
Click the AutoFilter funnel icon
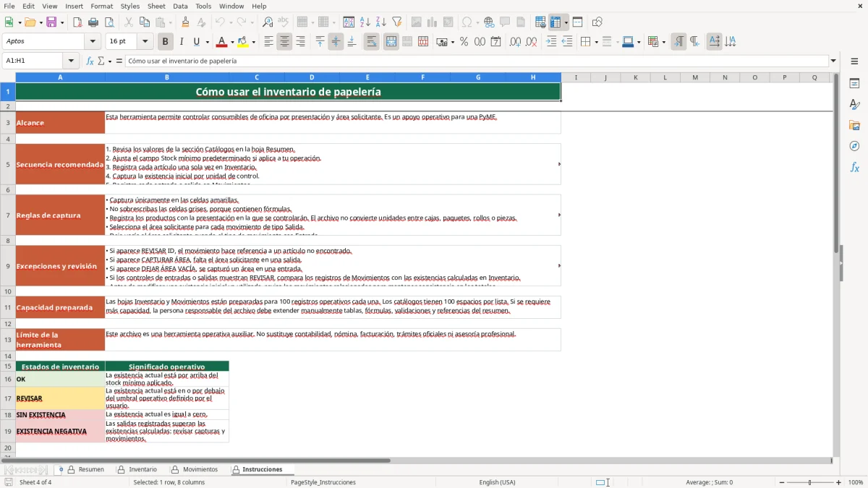point(396,22)
